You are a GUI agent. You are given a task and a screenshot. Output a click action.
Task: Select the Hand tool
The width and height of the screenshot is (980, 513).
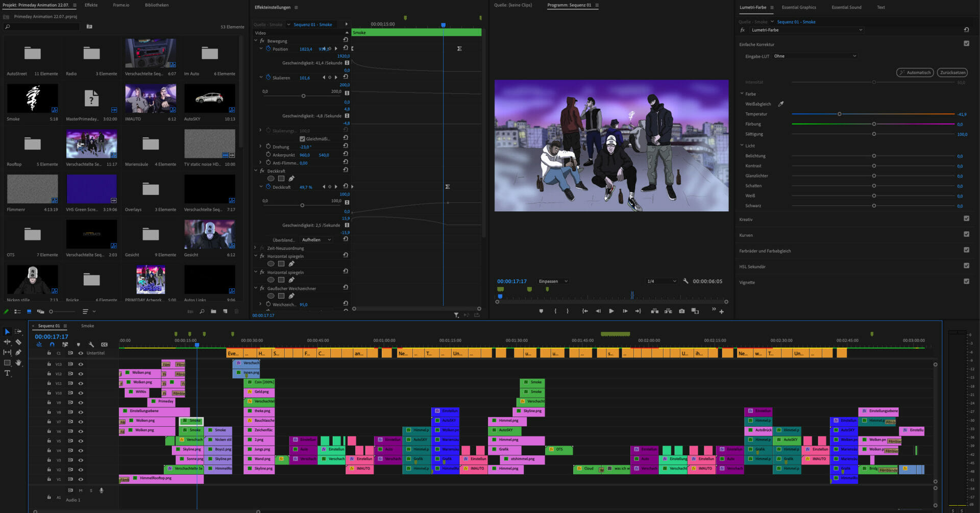pos(18,363)
